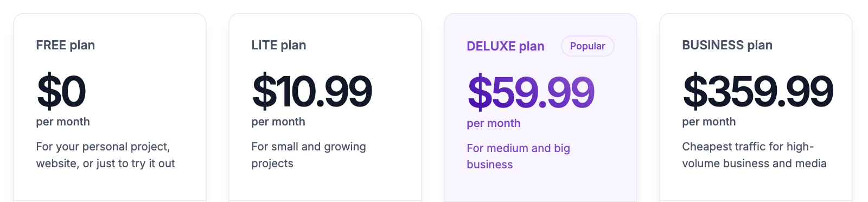
Task: Click 'per month' under $59.99
Action: click(494, 123)
